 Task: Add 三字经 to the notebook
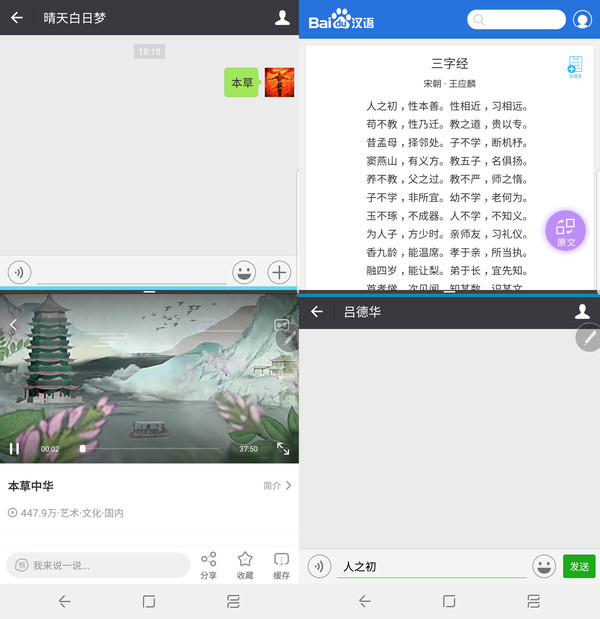coord(575,67)
